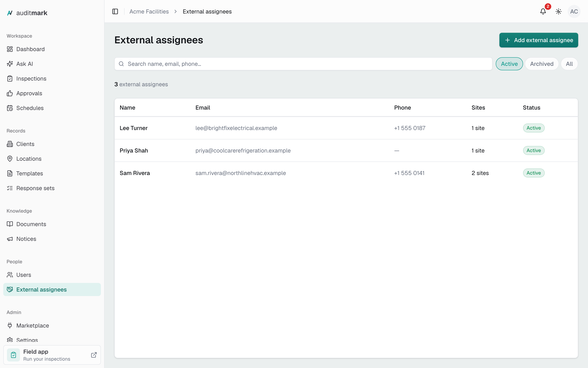Image resolution: width=588 pixels, height=368 pixels.
Task: Click the search name, email, phone field
Action: point(303,64)
